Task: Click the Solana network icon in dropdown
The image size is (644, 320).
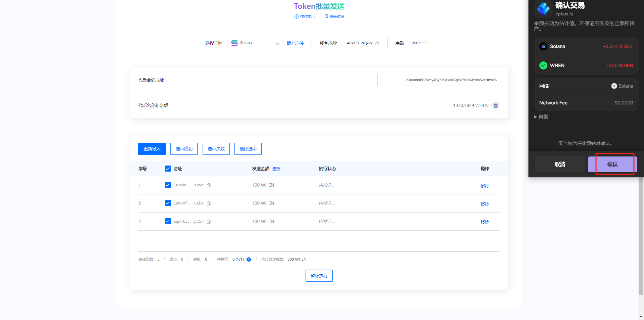Action: click(234, 43)
